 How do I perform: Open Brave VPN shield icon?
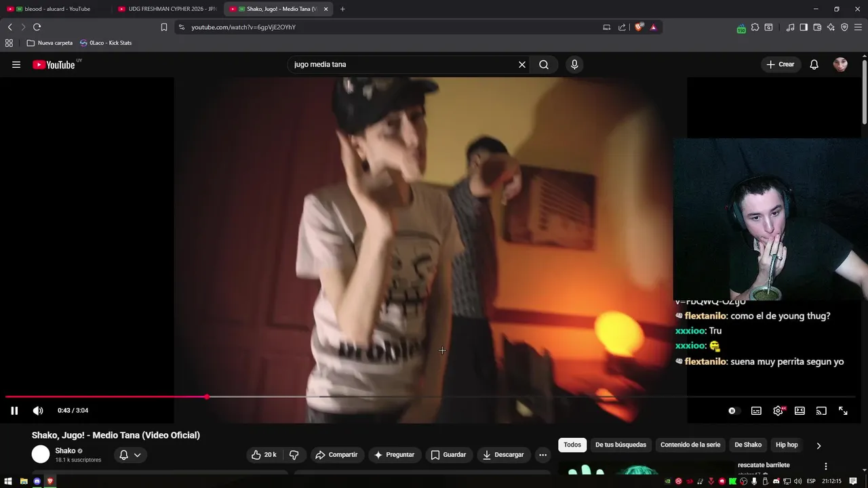tap(844, 27)
